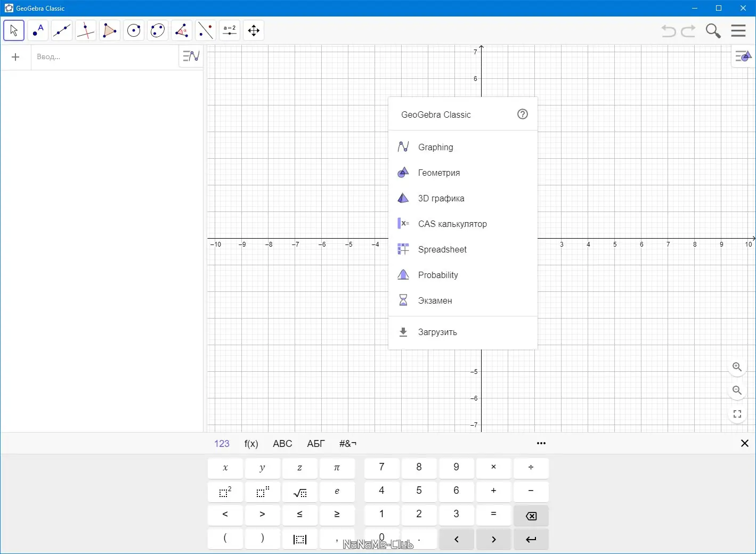Screen dimensions: 756x554
Task: Tap the square root key
Action: coord(300,492)
